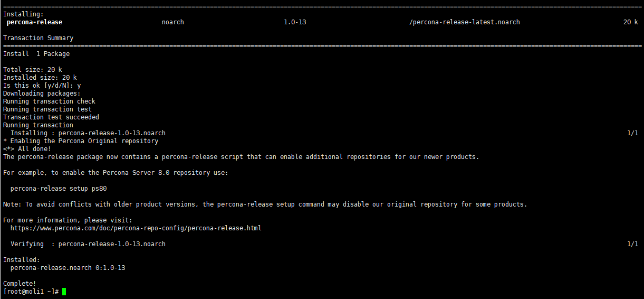Select the 'percona-release setup ps80' command text

(x=59, y=189)
